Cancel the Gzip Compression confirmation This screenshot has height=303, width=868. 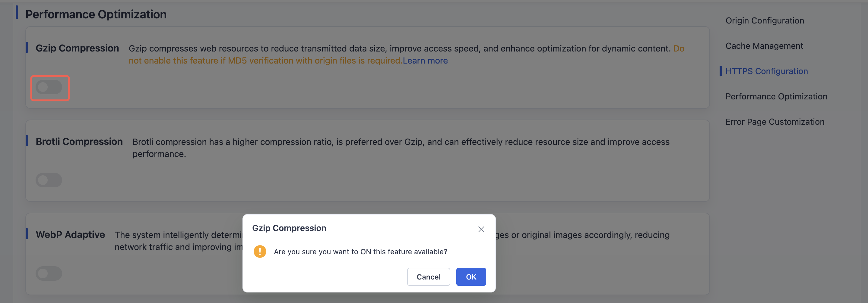tap(428, 277)
